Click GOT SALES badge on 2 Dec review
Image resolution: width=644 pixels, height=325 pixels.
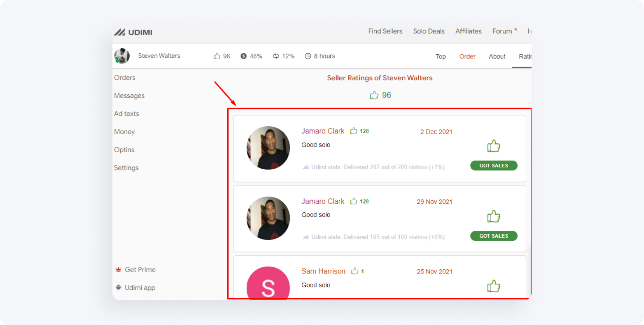(493, 166)
